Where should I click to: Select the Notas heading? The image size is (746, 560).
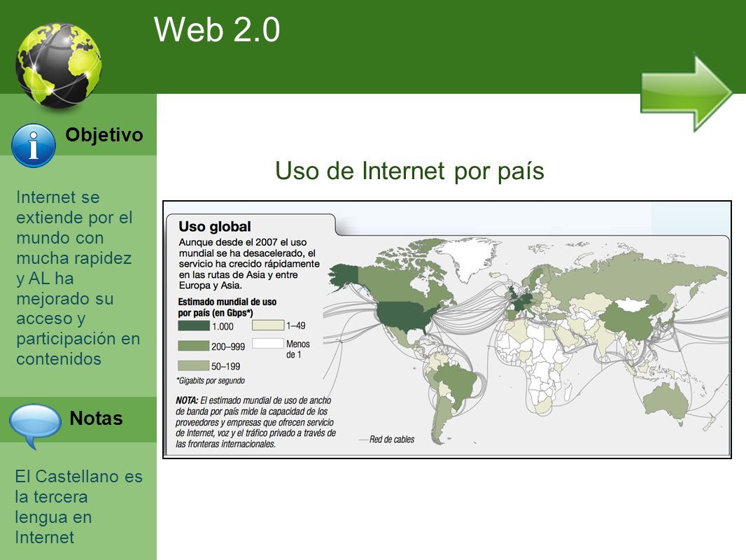click(96, 418)
